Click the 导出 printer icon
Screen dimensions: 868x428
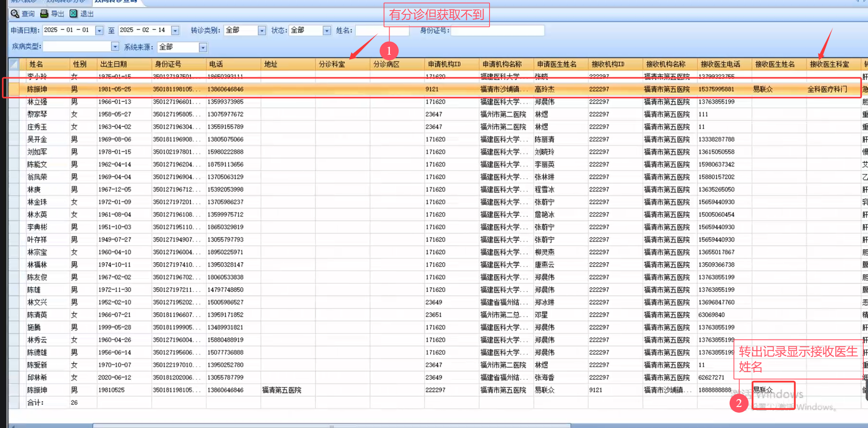click(44, 14)
